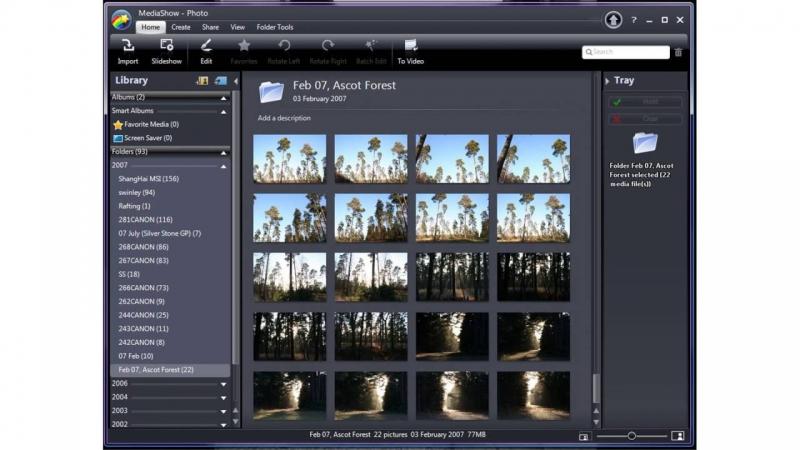The width and height of the screenshot is (800, 450).
Task: Select the ShangHai MSI (156) folder
Action: pos(148,178)
